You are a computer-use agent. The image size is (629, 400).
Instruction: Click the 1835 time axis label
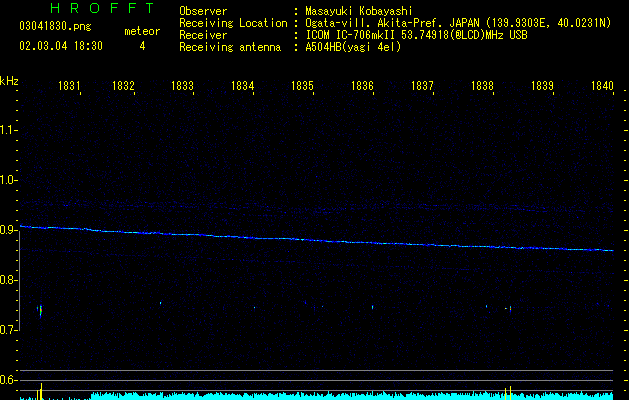point(302,85)
